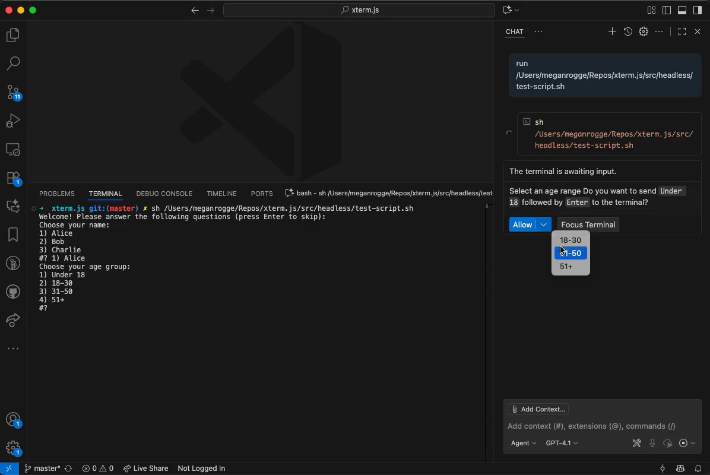Click the Focus Terminal button

(x=588, y=225)
